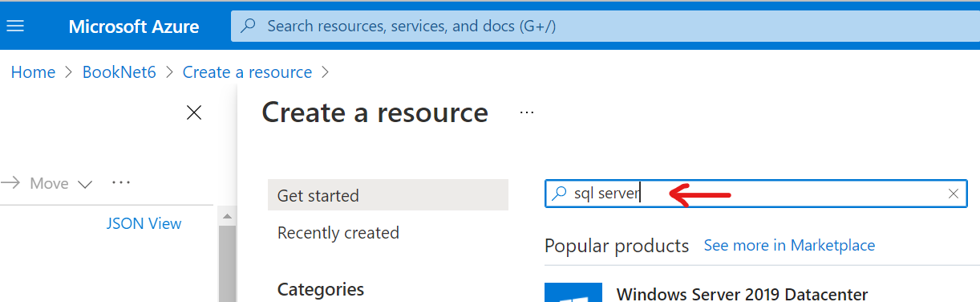Click the Microsoft Azure logo text
The image size is (980, 302).
[134, 27]
